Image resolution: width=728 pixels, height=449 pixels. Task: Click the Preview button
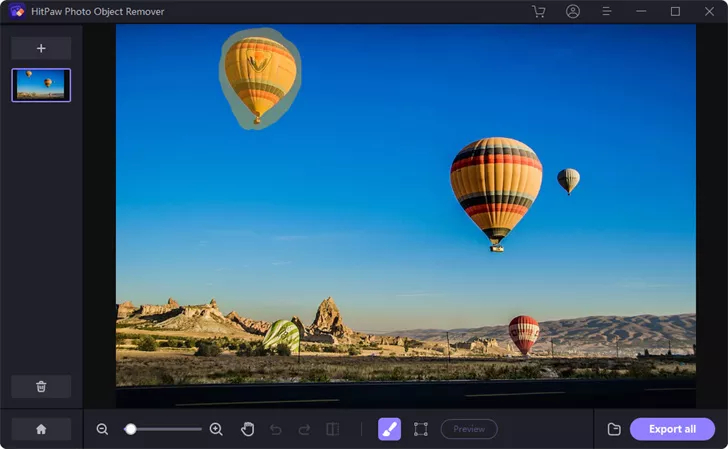click(469, 429)
